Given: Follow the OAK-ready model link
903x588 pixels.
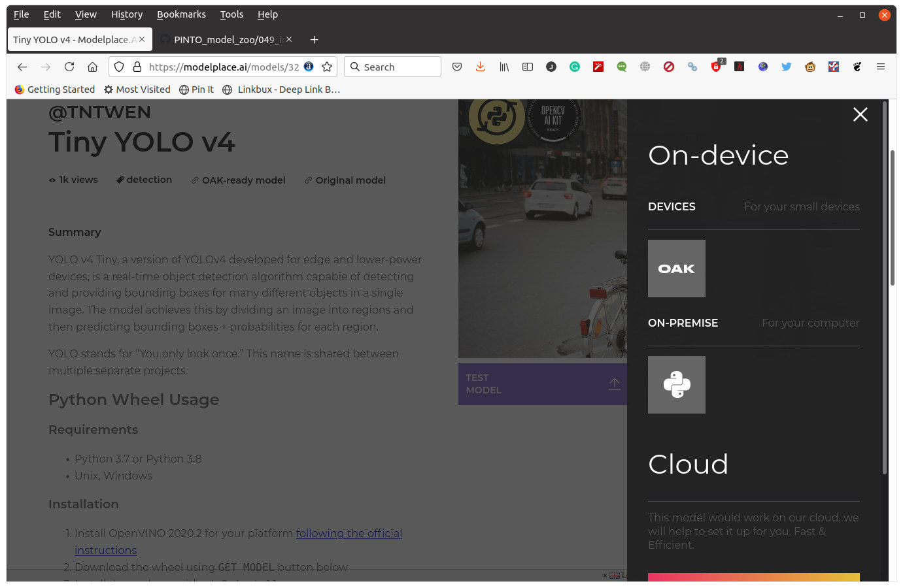Looking at the screenshot, I should click(x=238, y=180).
